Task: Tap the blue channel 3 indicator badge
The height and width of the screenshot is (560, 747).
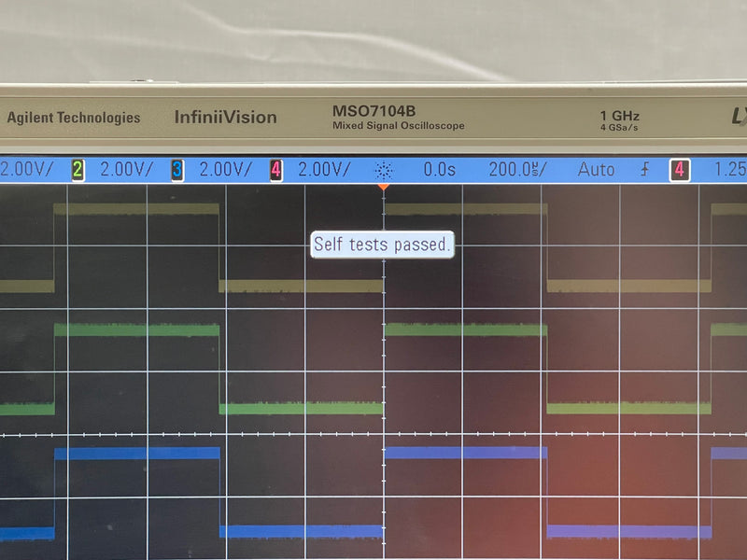Action: [176, 170]
